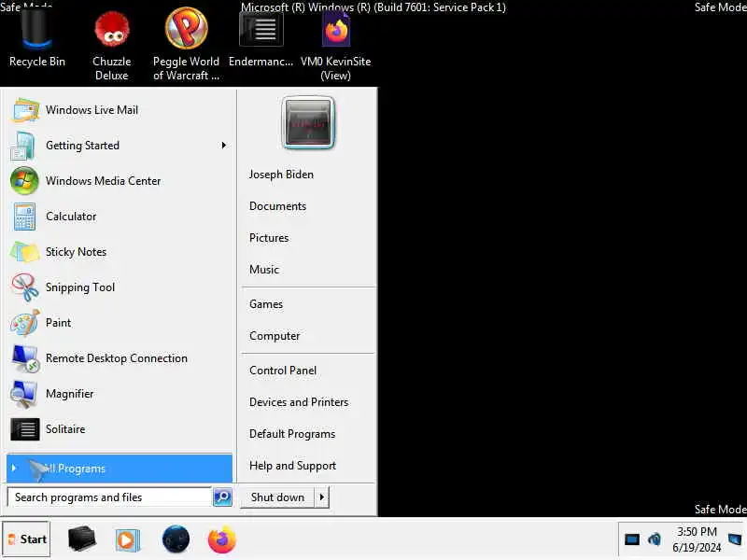
Task: Launch Magnifier
Action: point(120,394)
